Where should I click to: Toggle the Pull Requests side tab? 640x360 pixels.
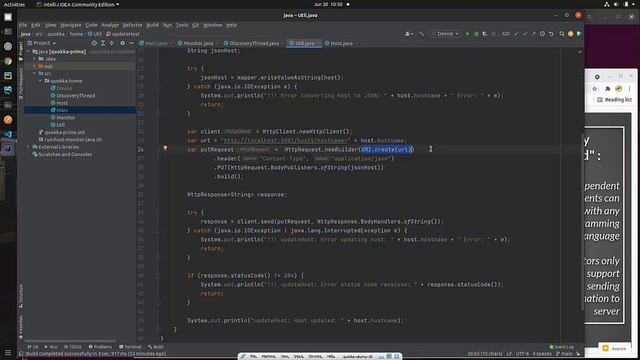(21, 83)
